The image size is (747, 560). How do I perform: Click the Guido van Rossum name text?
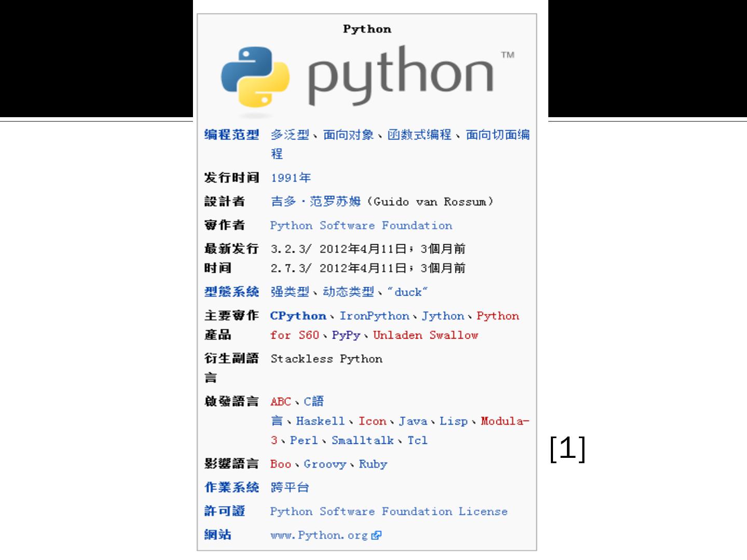point(430,202)
